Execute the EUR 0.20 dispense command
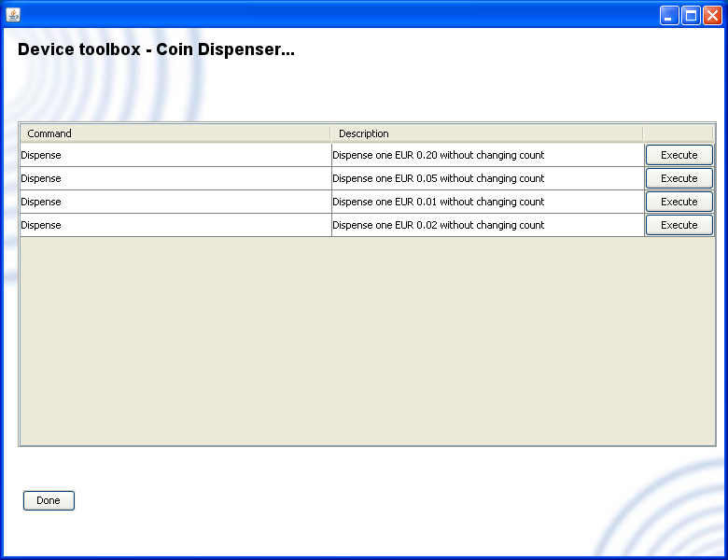Screen dimensions: 728x560 pos(679,155)
